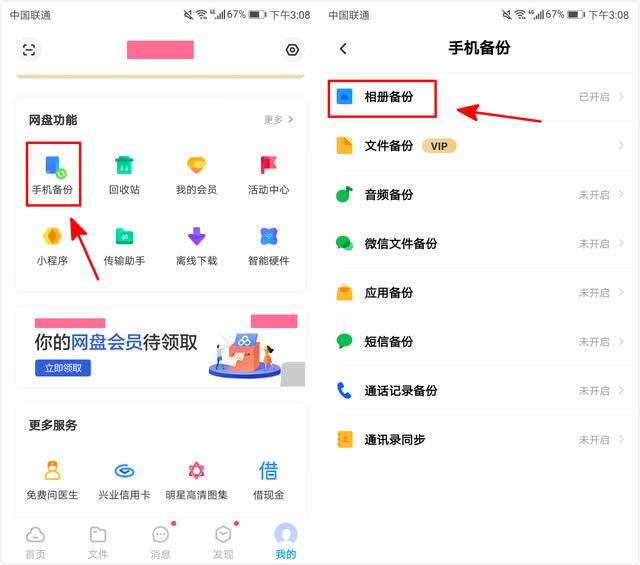This screenshot has width=640, height=565.
Task: Tap 借现金 loan icon
Action: pyautogui.click(x=268, y=471)
